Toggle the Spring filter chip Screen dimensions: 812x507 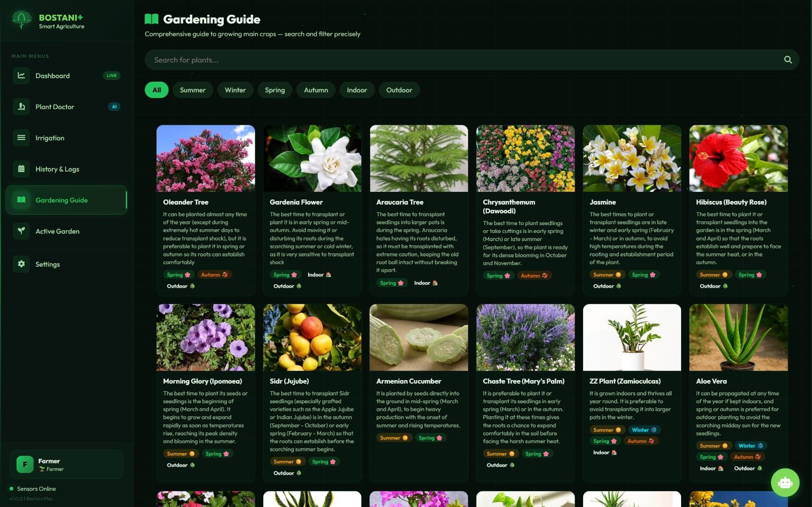coord(275,90)
